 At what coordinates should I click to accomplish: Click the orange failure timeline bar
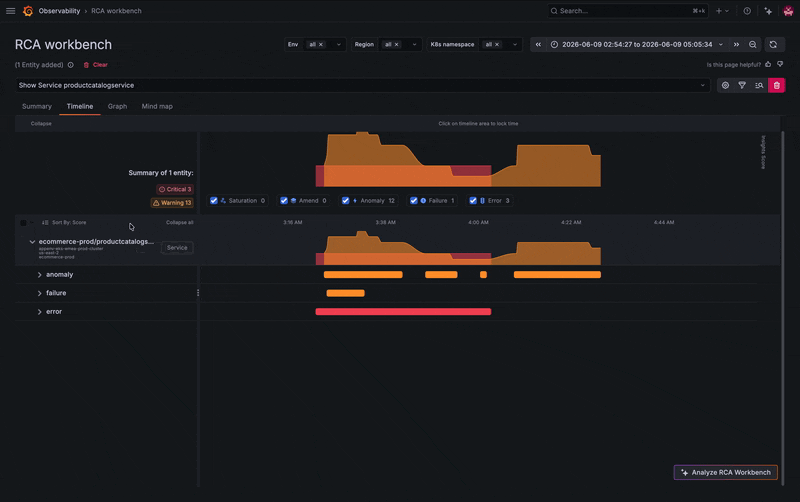(x=345, y=293)
